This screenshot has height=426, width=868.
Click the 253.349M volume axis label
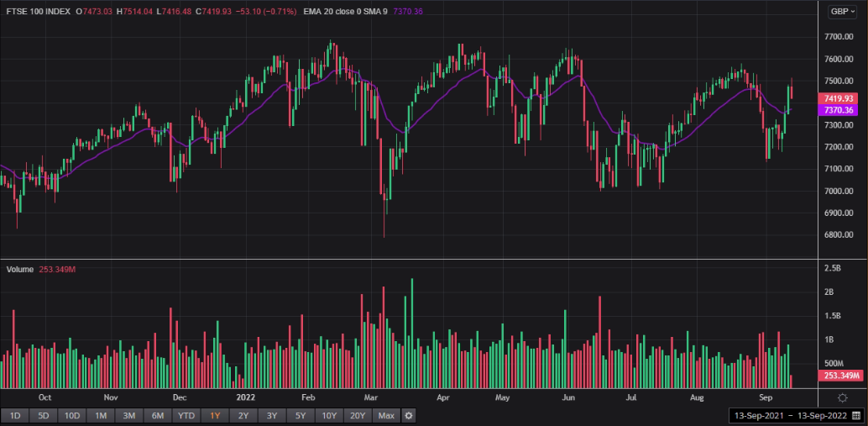tap(839, 376)
